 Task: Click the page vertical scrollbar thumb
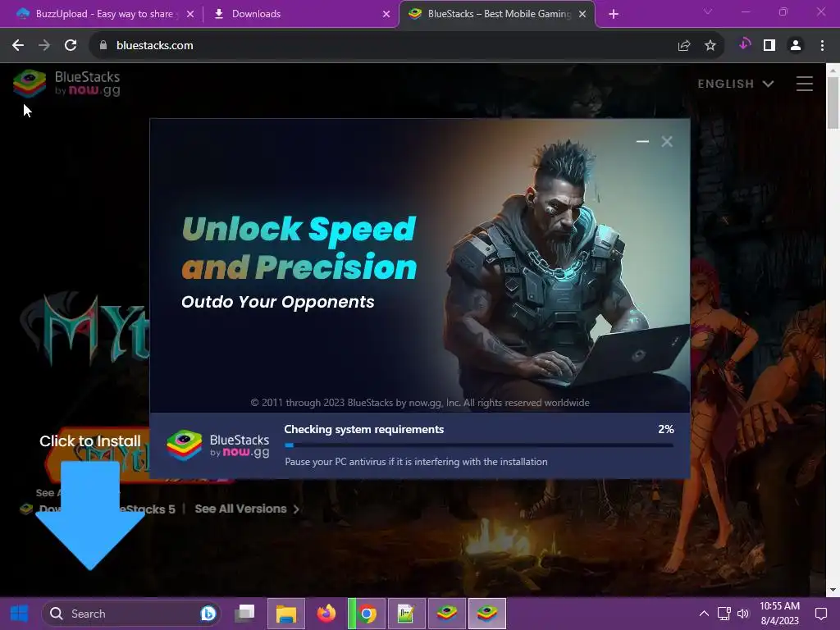833,103
